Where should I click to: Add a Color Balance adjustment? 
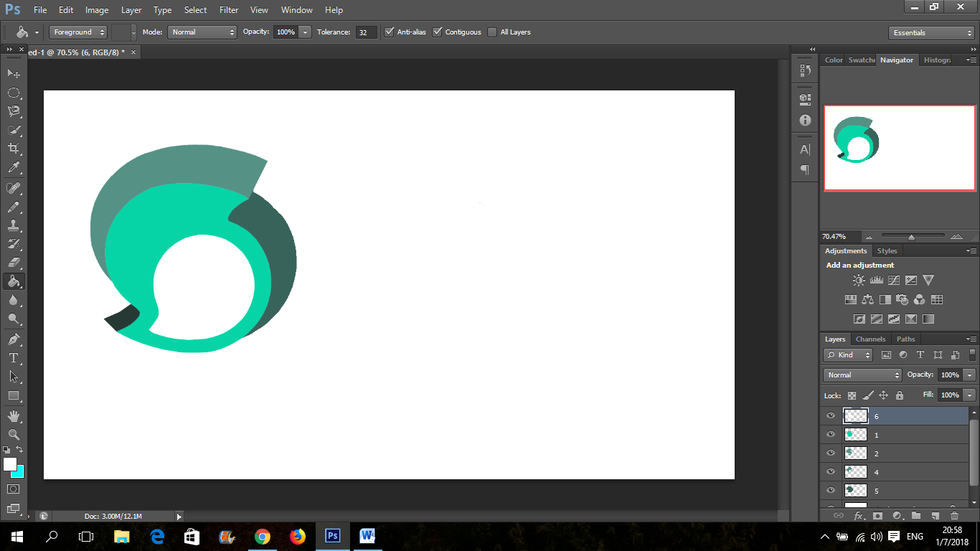click(x=868, y=300)
